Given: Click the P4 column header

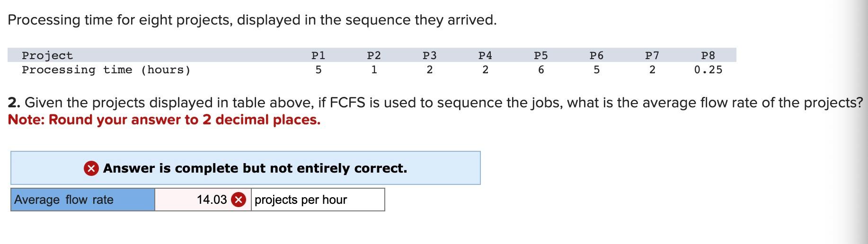Looking at the screenshot, I should (486, 55).
